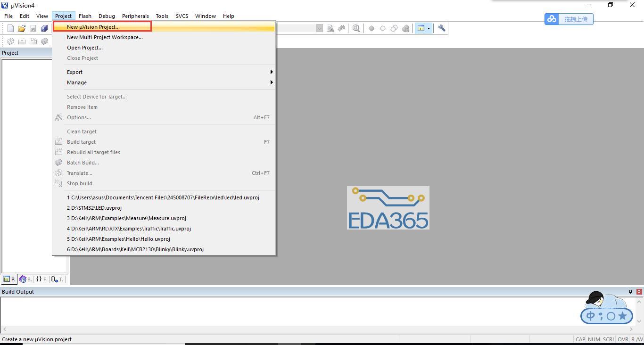Switch to the Books (B.) panel tab
The width and height of the screenshot is (644, 345).
pyautogui.click(x=25, y=279)
